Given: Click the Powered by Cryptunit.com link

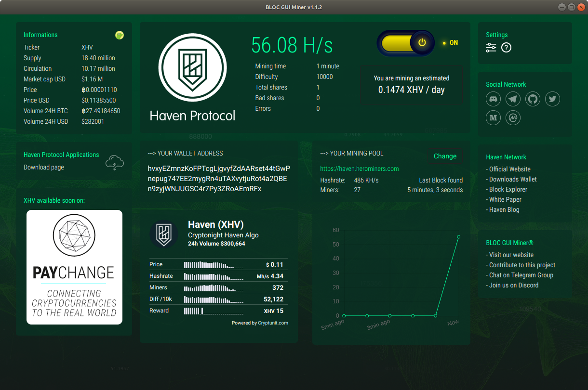Looking at the screenshot, I should pos(260,323).
